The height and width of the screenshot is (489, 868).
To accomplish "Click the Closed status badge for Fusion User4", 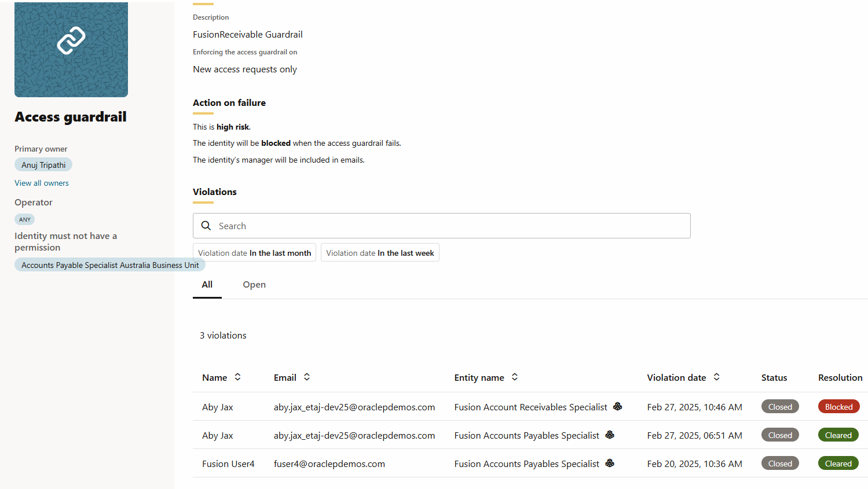I will pos(780,464).
